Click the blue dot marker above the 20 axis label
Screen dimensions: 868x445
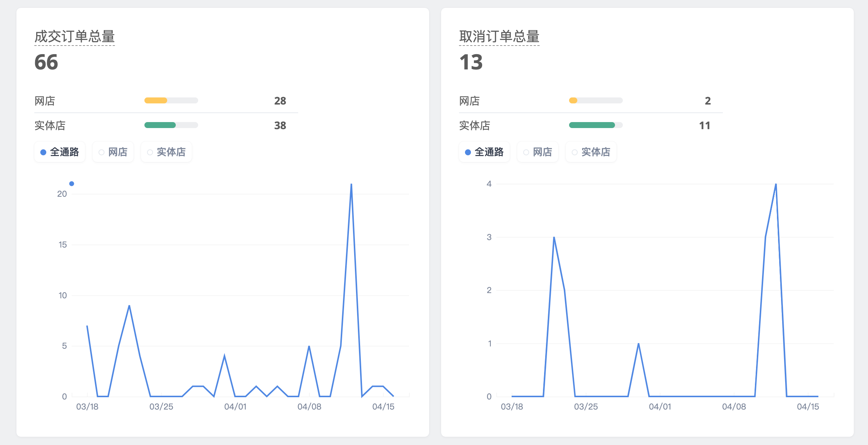pos(72,184)
